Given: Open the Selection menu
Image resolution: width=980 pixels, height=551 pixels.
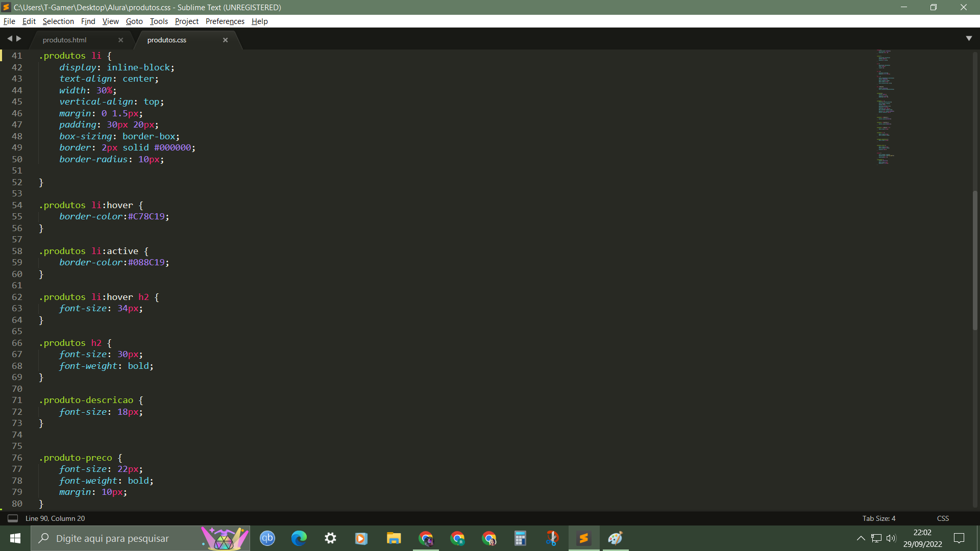Looking at the screenshot, I should pos(57,21).
